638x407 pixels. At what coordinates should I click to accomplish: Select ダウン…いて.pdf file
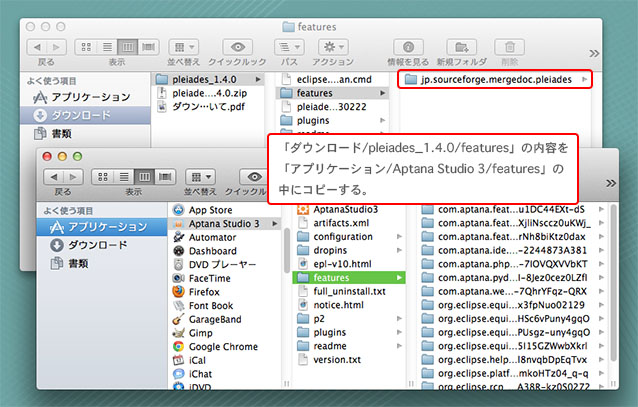point(208,107)
